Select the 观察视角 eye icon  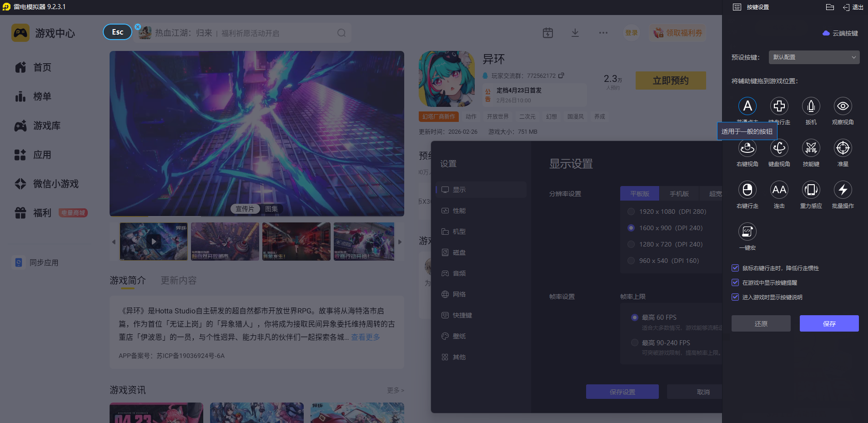pos(843,106)
